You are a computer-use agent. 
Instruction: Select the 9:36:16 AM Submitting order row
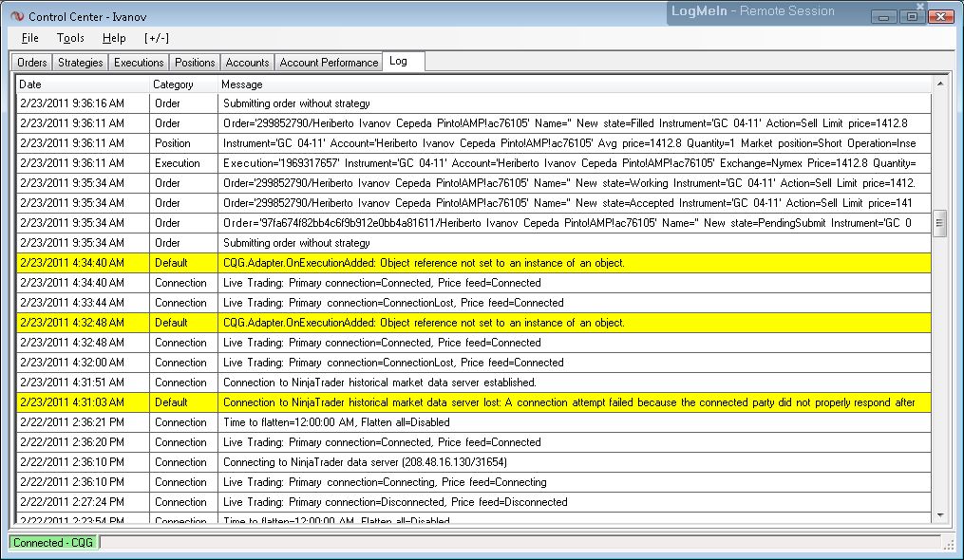473,103
